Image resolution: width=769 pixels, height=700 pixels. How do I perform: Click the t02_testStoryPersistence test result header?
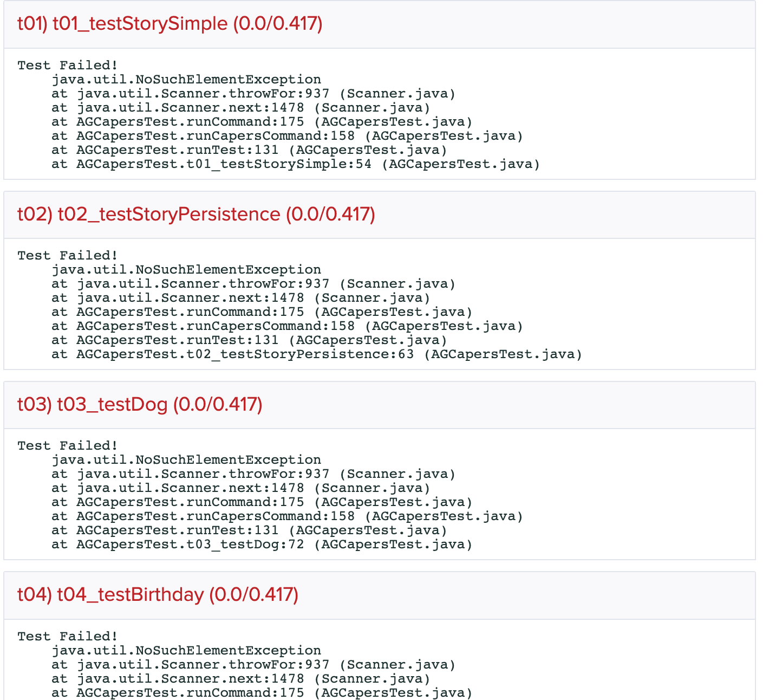click(196, 215)
